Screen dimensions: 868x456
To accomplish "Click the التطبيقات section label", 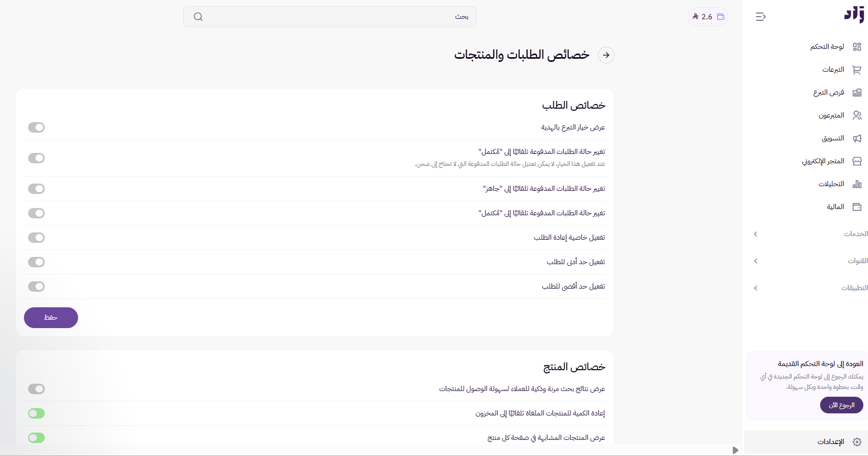I will tap(854, 288).
